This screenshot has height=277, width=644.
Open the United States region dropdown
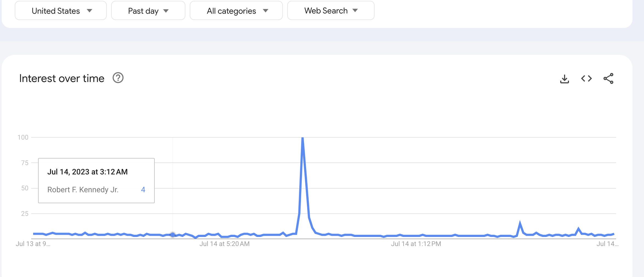tap(61, 11)
